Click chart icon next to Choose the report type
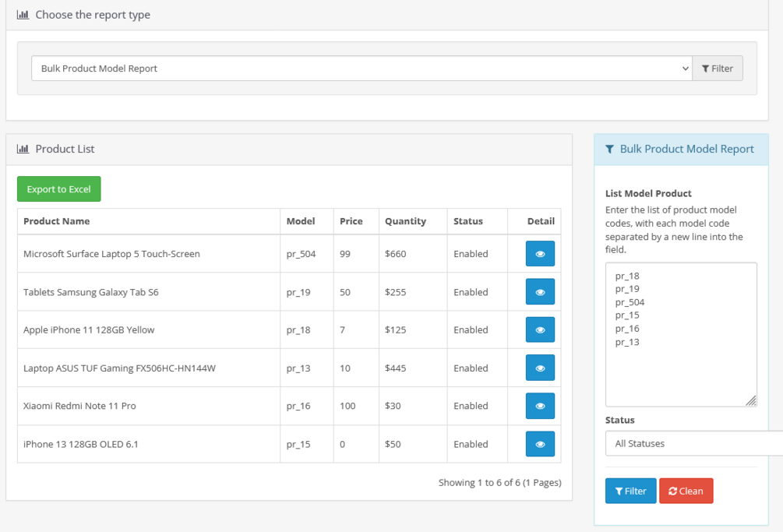Image resolution: width=783 pixels, height=532 pixels. pyautogui.click(x=23, y=15)
